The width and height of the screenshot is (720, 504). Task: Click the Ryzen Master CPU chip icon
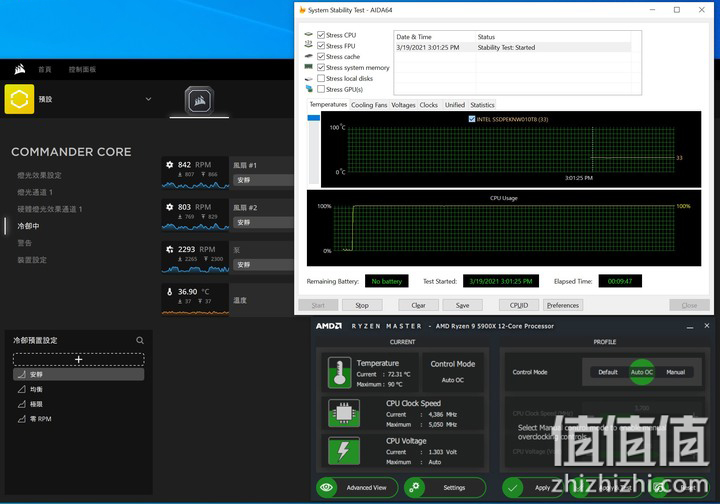click(344, 413)
